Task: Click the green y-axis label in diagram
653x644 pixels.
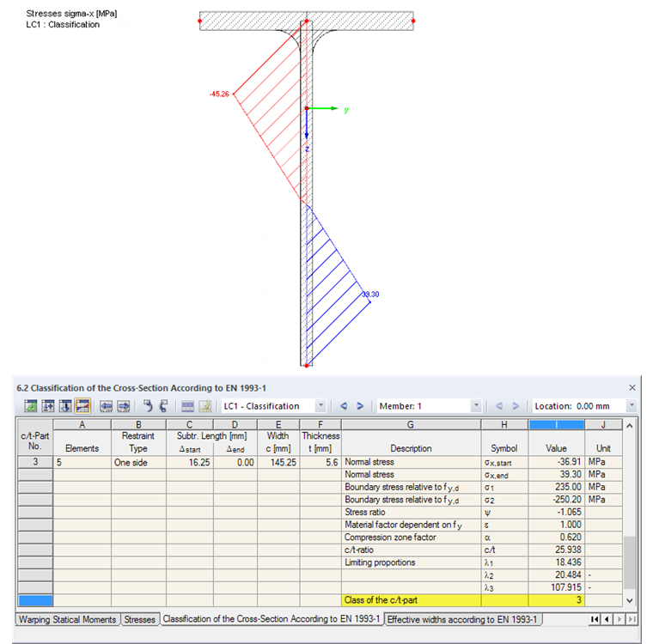Action: (346, 110)
